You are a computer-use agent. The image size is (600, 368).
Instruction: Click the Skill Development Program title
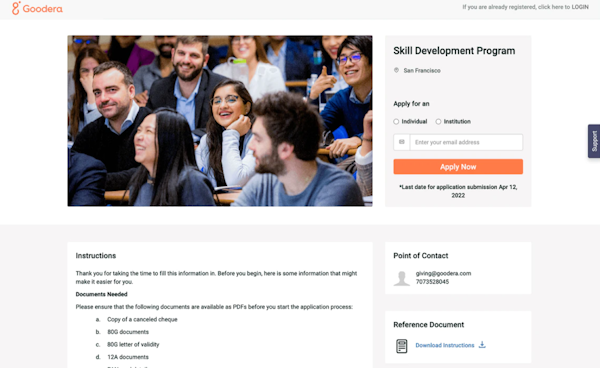(x=454, y=51)
